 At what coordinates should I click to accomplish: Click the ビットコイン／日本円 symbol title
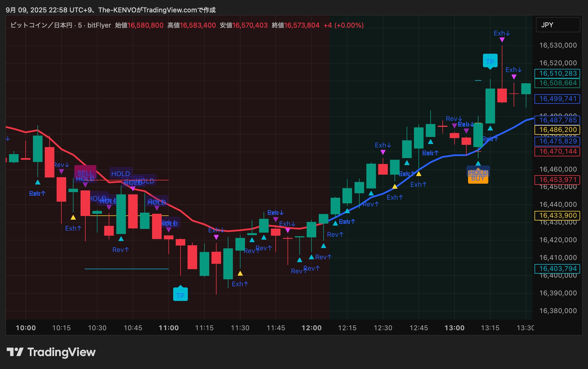[x=41, y=25]
